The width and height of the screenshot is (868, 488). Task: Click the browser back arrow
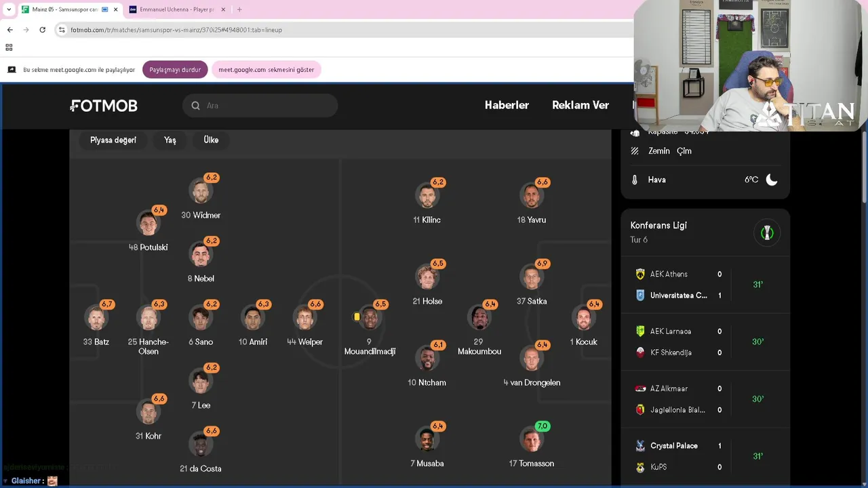coord(9,30)
